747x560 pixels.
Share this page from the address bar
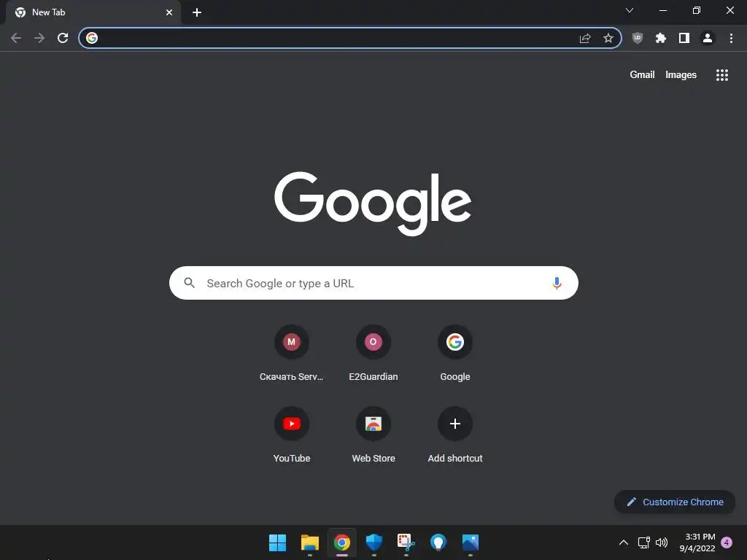click(x=585, y=38)
